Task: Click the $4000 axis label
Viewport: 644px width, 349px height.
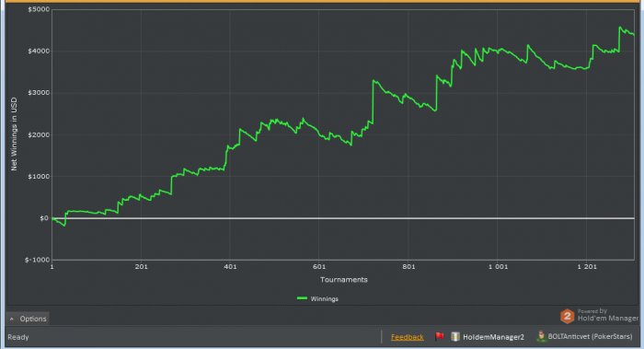Action: [x=39, y=51]
